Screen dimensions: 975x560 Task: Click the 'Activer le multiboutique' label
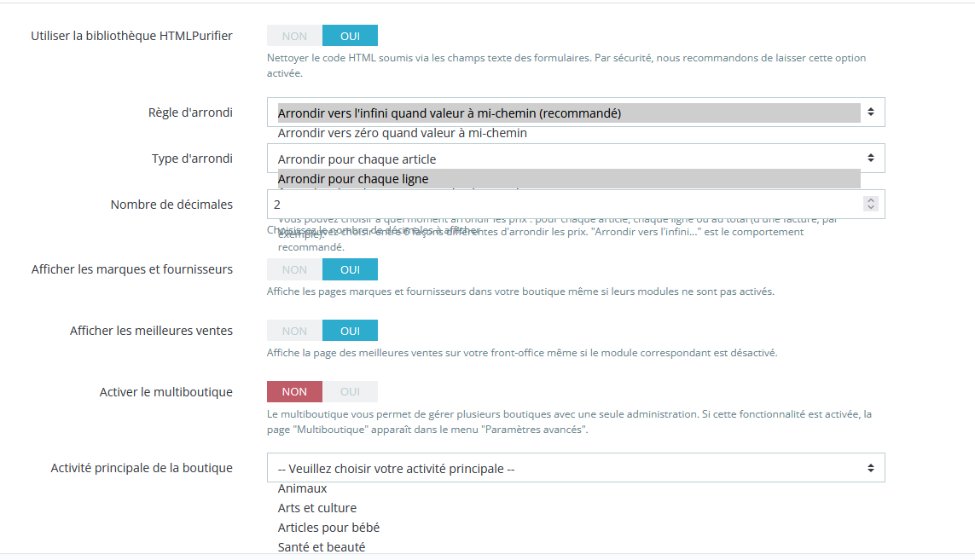point(166,392)
